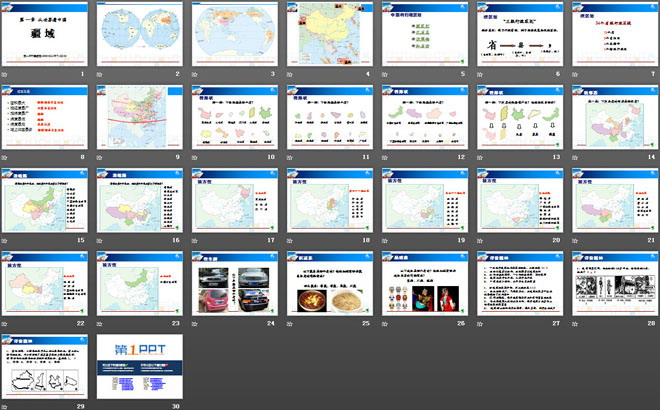660x410 pixels.
Task: Select slide 23 green Inner Mongolia map thumbnail
Action: (140, 284)
